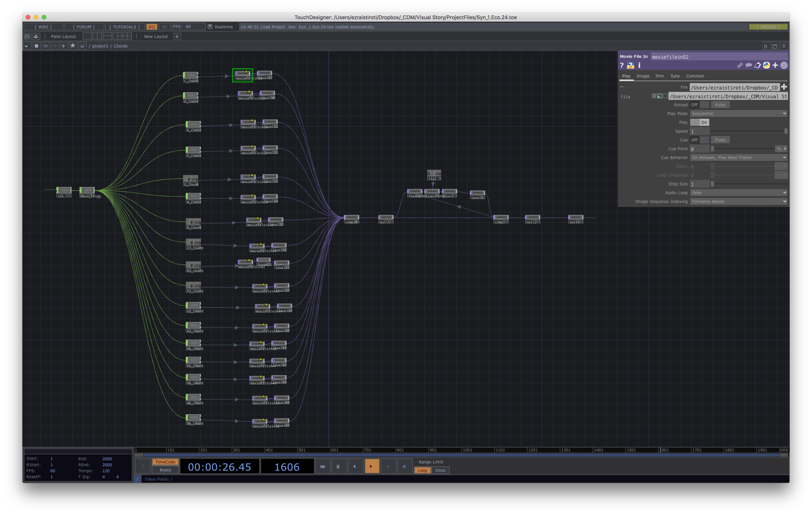The width and height of the screenshot is (812, 515).
Task: Add a new layout with plus button
Action: tap(177, 36)
